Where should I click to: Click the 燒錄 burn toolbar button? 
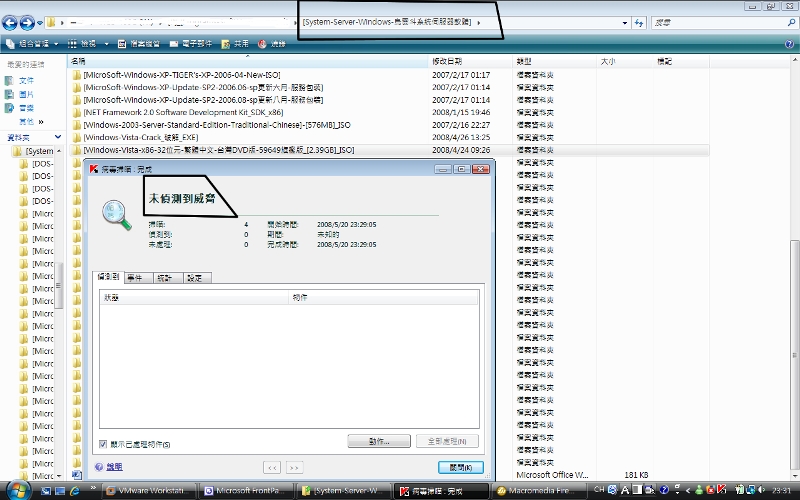pos(272,44)
